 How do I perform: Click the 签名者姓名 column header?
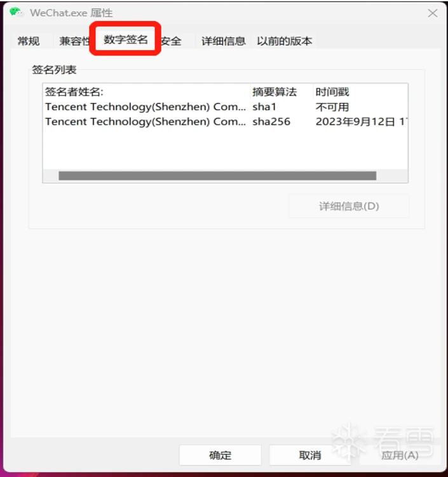coord(147,92)
